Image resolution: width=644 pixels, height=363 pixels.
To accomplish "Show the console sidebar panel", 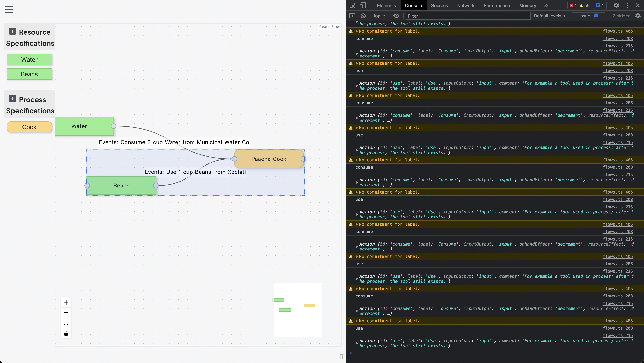I will pyautogui.click(x=352, y=16).
